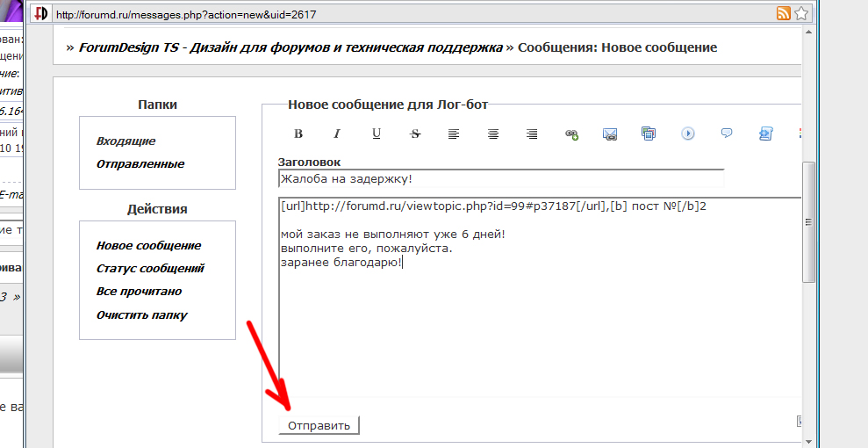Apply bold formatting with the B icon
Image resolution: width=868 pixels, height=448 pixels.
[298, 134]
